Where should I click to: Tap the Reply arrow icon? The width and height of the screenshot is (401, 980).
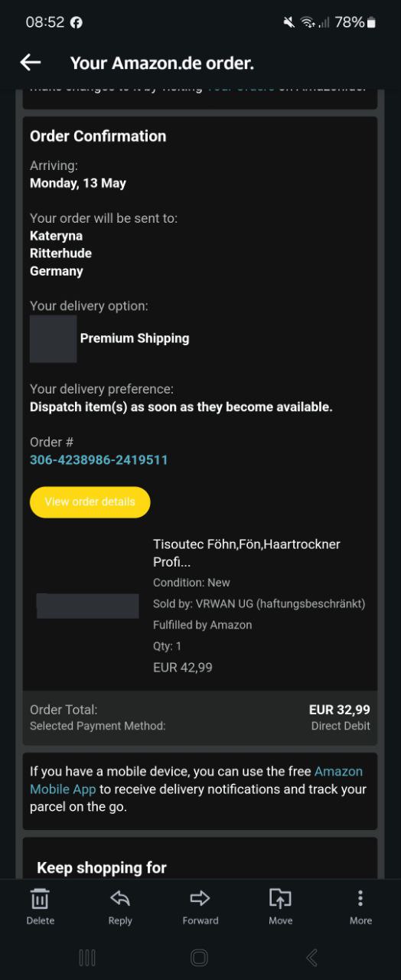point(120,898)
